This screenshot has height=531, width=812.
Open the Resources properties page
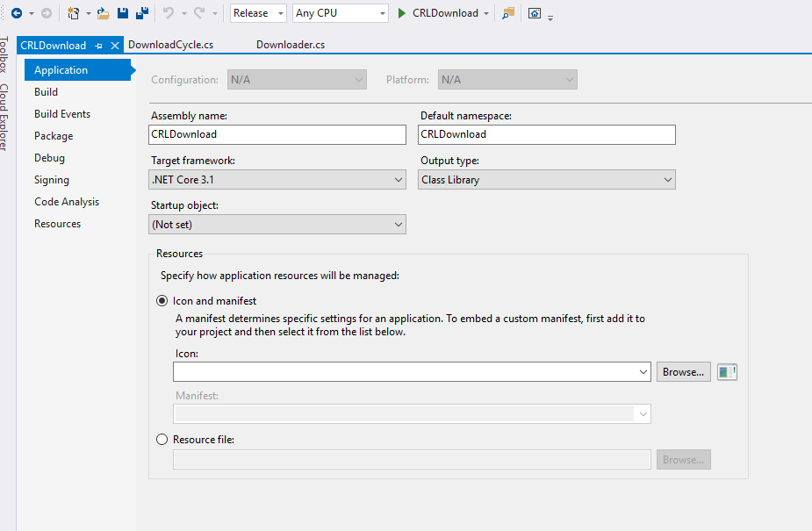(x=57, y=224)
